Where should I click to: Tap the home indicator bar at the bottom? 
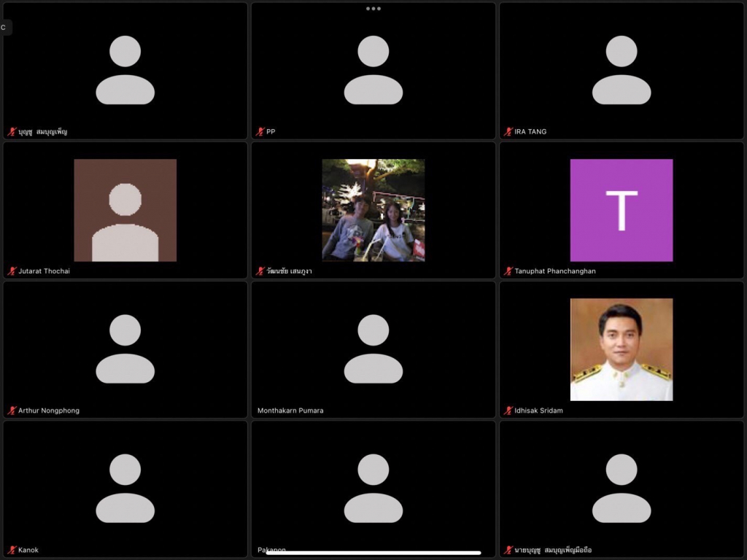(x=373, y=553)
